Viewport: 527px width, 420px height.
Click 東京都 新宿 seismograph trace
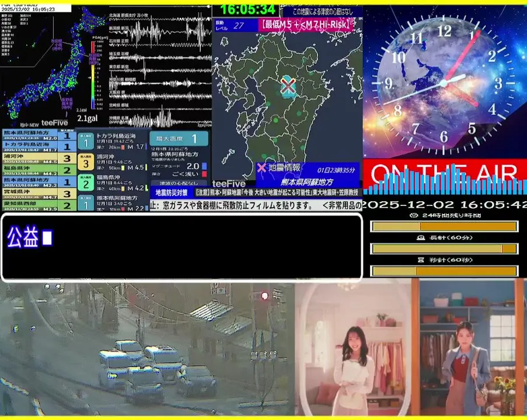tap(160, 70)
